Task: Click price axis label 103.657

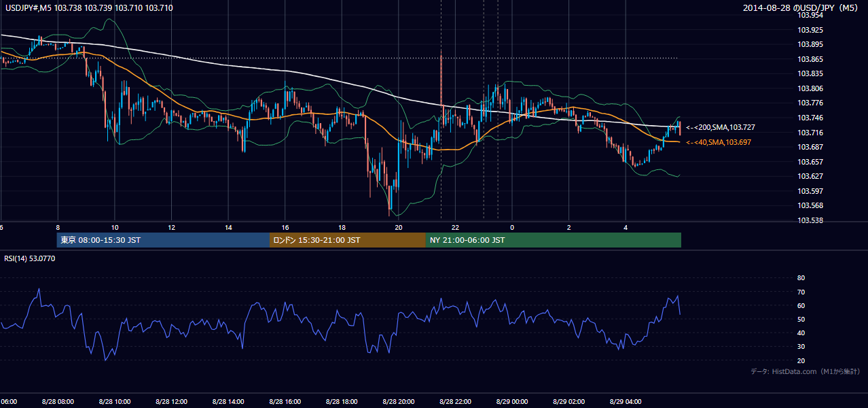Action: (810, 162)
